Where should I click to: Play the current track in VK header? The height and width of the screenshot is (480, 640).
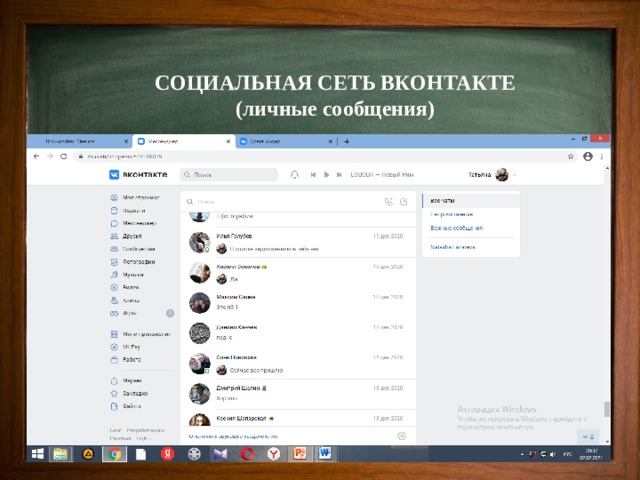327,175
